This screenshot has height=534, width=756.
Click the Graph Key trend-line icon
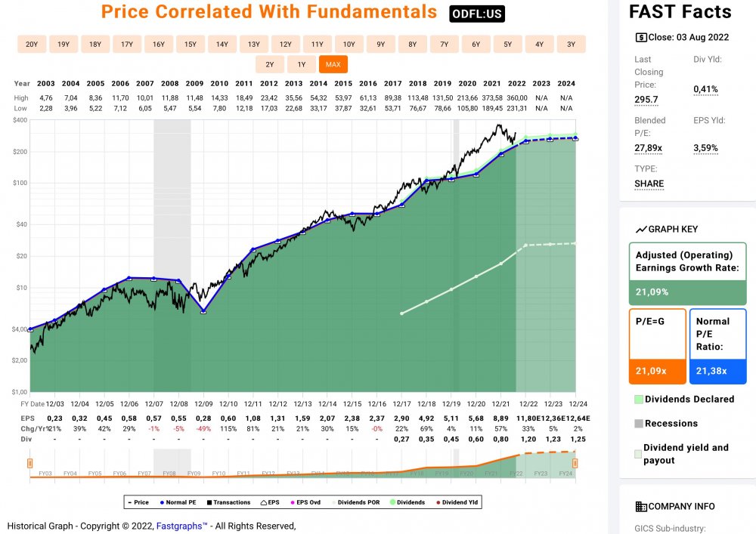[x=641, y=229]
